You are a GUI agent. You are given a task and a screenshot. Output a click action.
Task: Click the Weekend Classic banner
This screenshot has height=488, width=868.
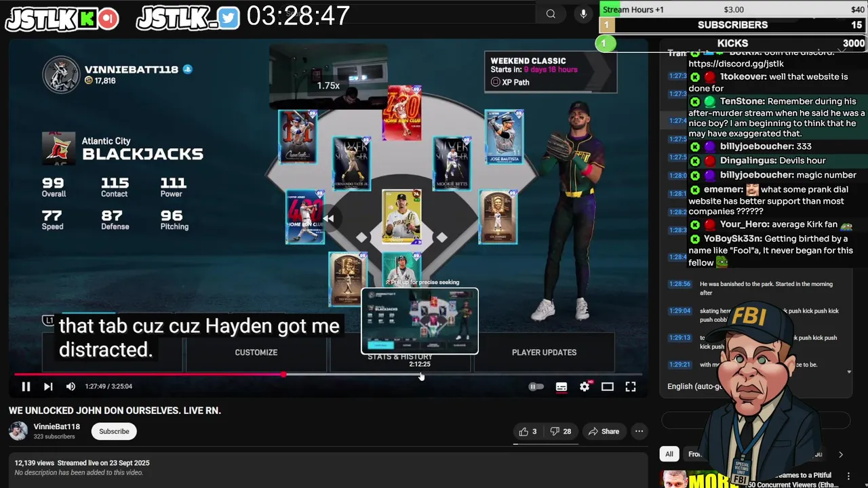550,71
